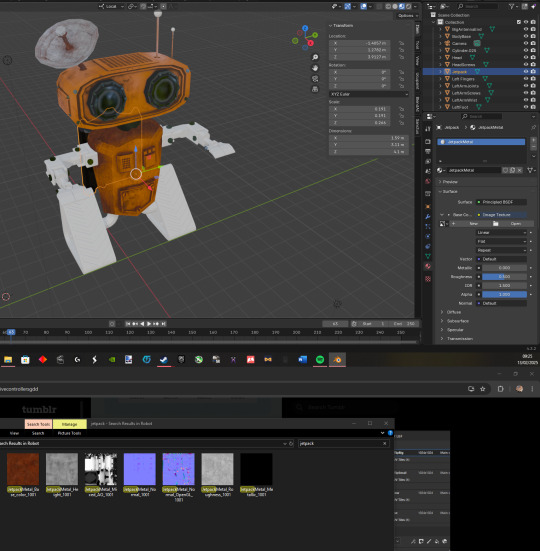Open Picture Tools tab in File Explorer
Screen dimensions: 540x551
pos(69,433)
